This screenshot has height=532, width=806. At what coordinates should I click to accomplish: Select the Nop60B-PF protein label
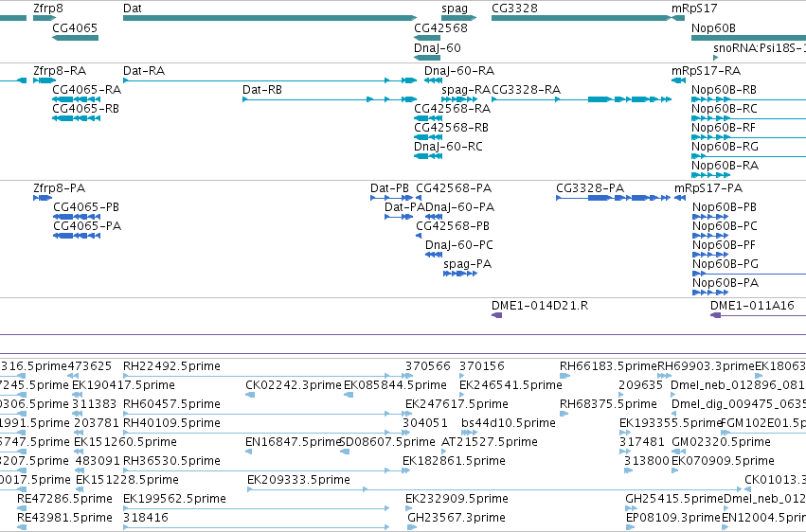click(x=725, y=245)
